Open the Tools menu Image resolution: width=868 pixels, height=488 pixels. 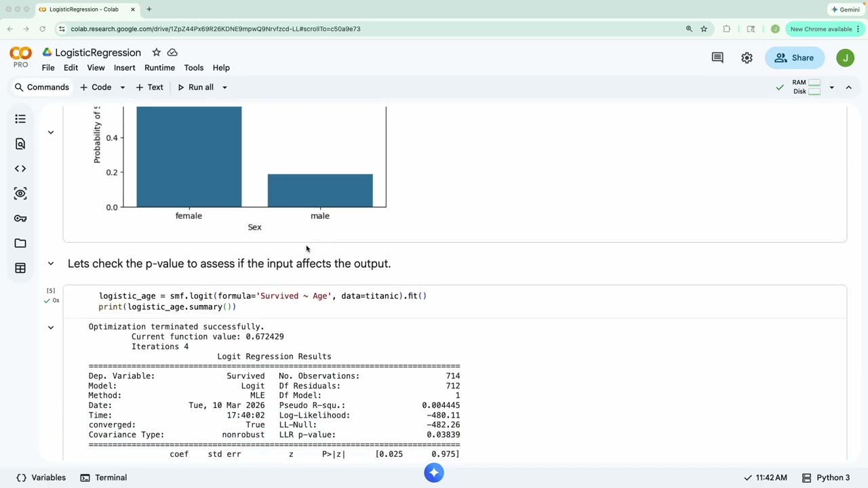(194, 68)
